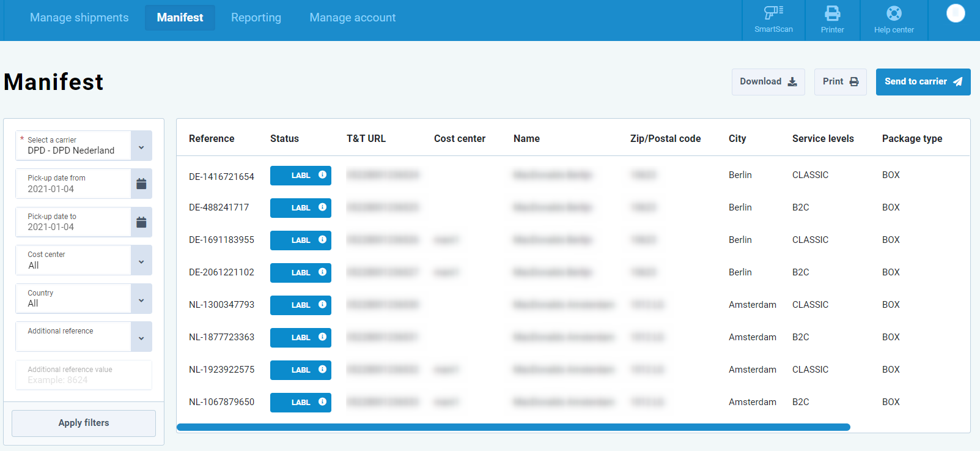Click the Printer icon in header

pyautogui.click(x=832, y=20)
